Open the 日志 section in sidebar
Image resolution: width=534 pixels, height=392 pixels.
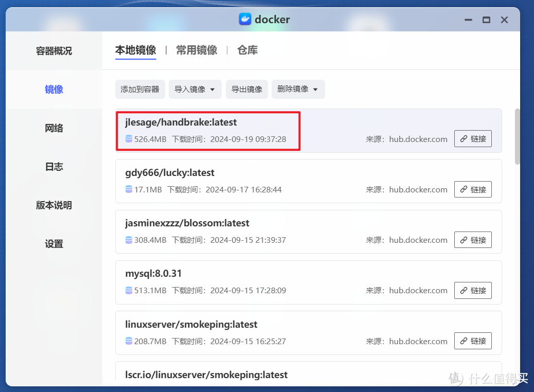[x=54, y=167]
